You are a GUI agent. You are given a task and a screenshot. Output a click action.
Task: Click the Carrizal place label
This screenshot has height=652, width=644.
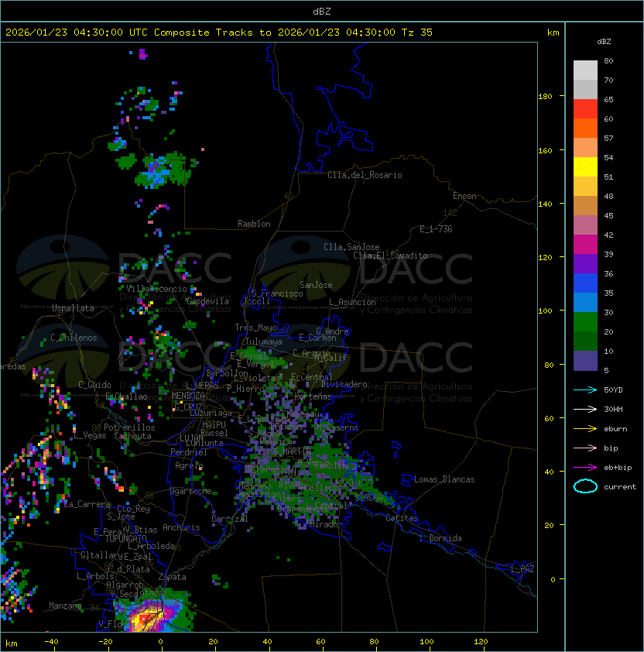tap(230, 519)
